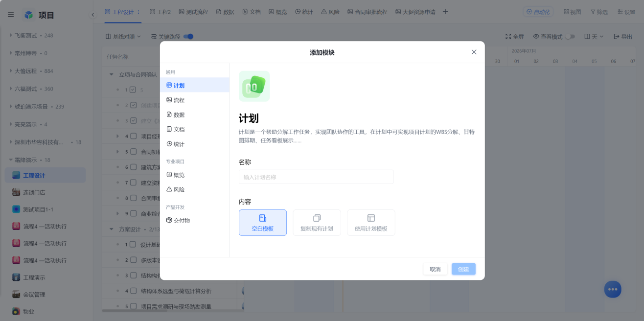Image resolution: width=644 pixels, height=321 pixels.
Task: Check 结构体系选型与荷载计算分析 checkbox
Action: pos(133,291)
